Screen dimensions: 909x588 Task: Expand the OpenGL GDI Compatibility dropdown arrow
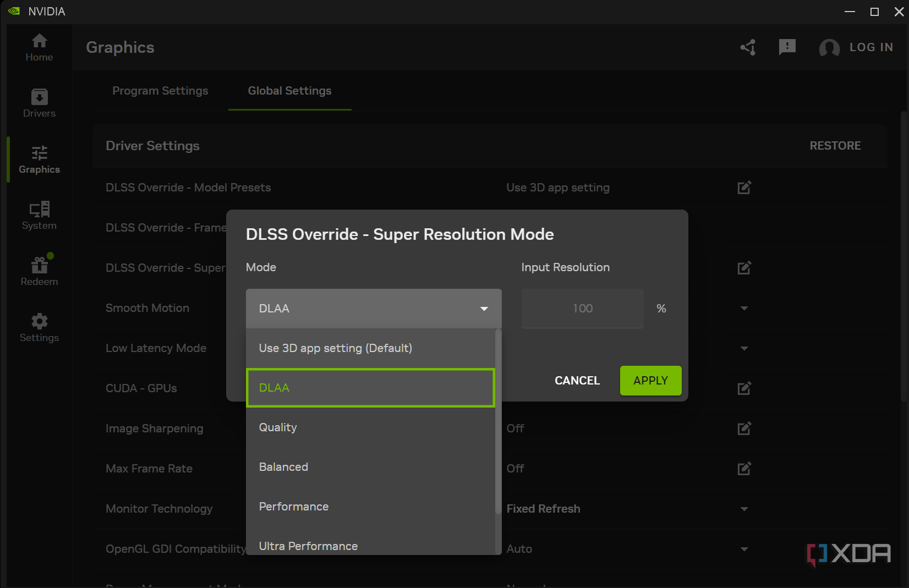click(744, 549)
